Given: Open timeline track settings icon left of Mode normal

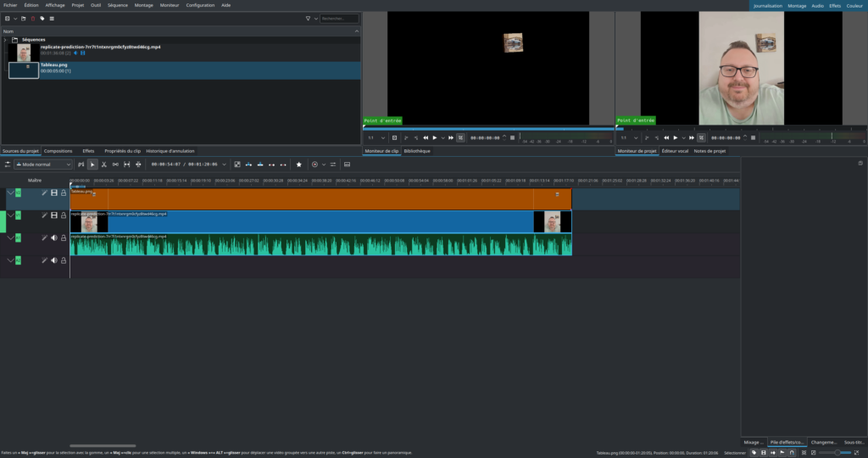Looking at the screenshot, I should point(8,165).
